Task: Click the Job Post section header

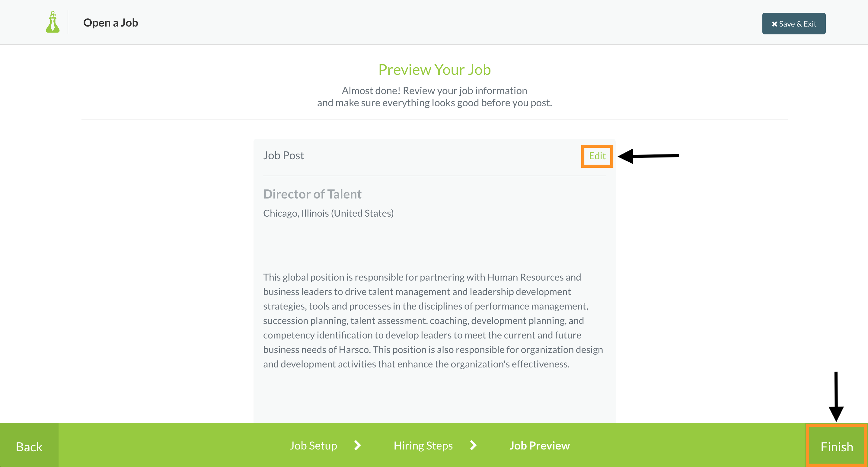Action: point(283,155)
